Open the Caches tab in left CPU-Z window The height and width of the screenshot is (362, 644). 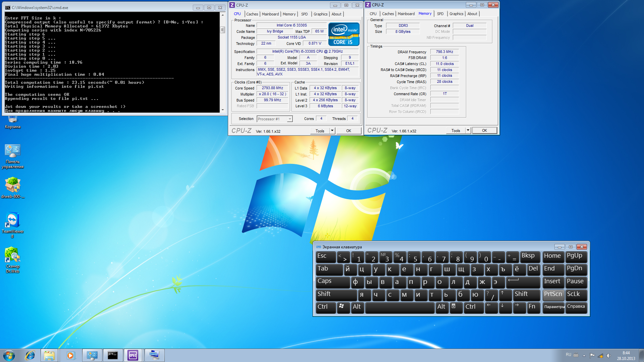[252, 14]
